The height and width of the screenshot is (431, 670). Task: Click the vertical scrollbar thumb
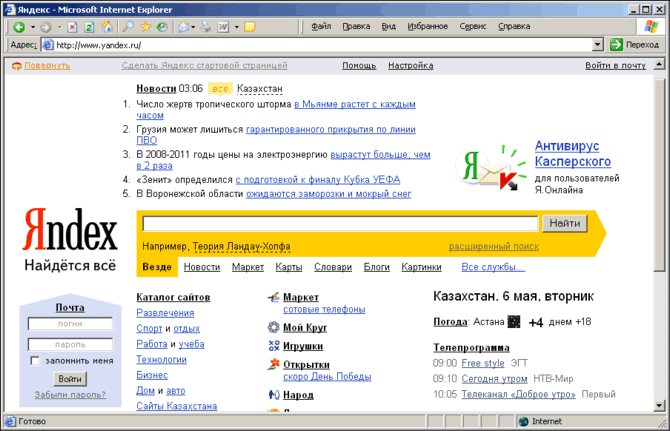(659, 174)
